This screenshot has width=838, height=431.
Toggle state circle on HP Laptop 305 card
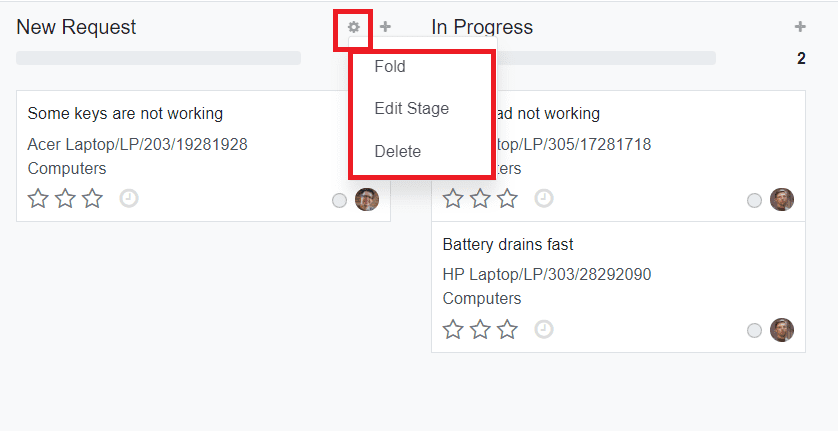[754, 201]
